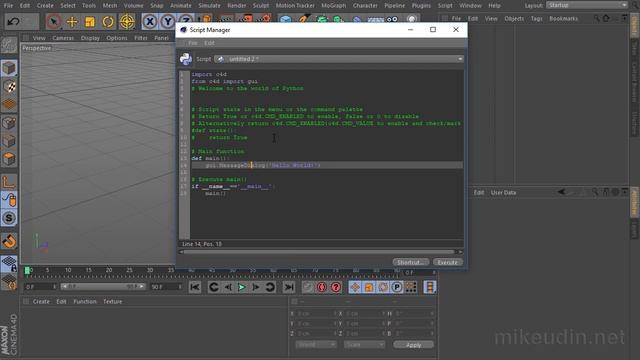Screen dimensions: 640x360
Task: Click the Make Editable icon in left palette
Action: (x=9, y=45)
